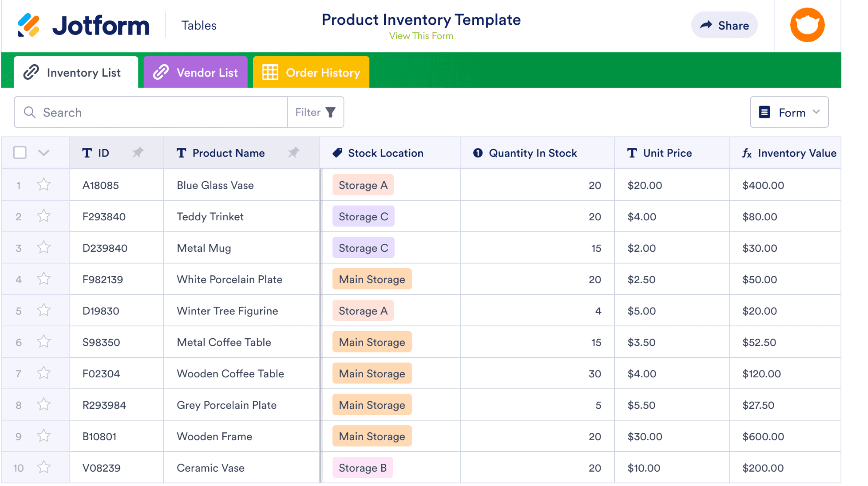Click the Jotform logo icon
The width and height of the screenshot is (868, 486).
pyautogui.click(x=29, y=25)
